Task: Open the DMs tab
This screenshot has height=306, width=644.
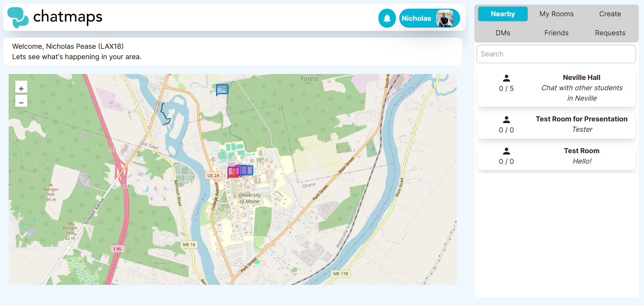Action: [x=503, y=33]
